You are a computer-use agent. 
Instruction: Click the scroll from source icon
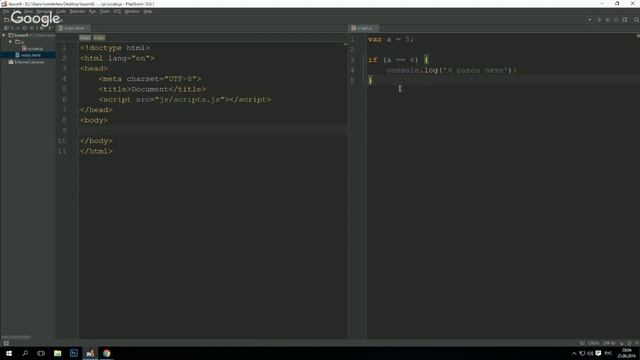pos(24,28)
